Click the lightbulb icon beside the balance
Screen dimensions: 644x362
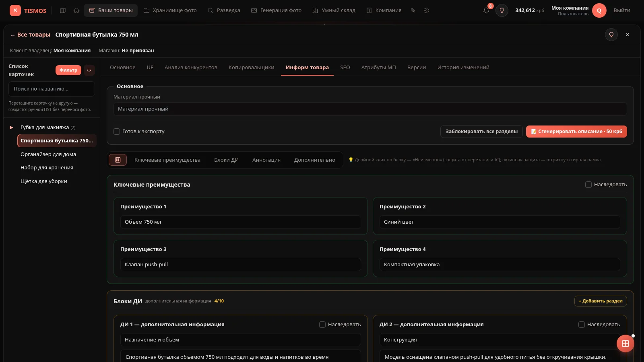pyautogui.click(x=502, y=10)
